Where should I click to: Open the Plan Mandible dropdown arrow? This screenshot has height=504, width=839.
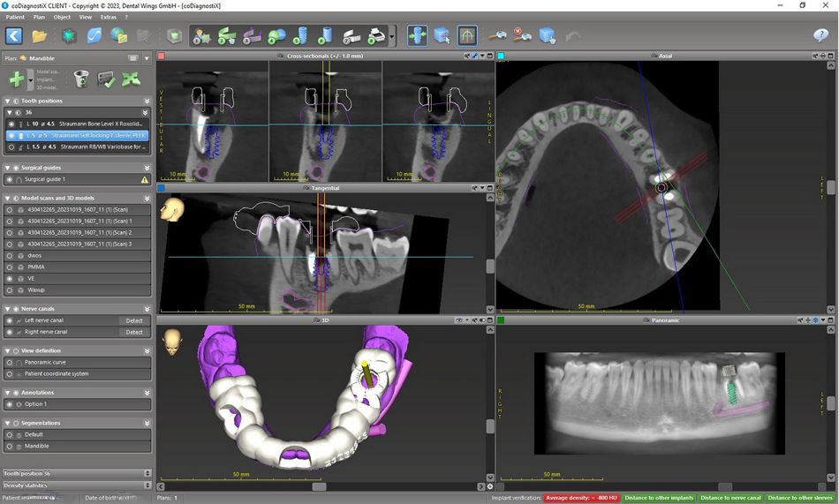(147, 58)
